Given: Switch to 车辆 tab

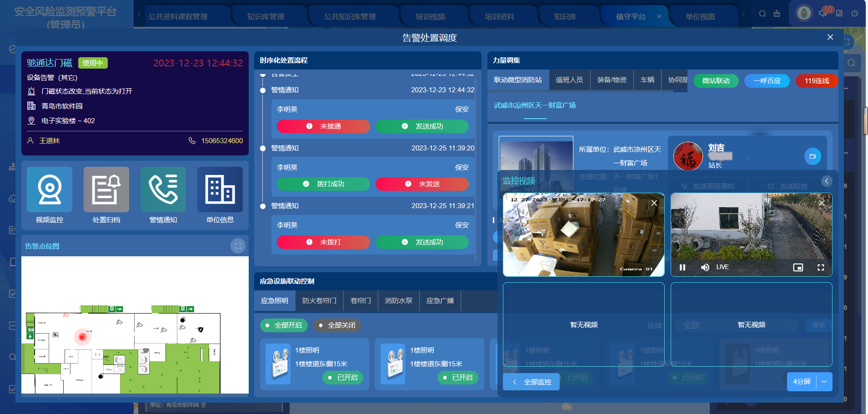Looking at the screenshot, I should [x=647, y=80].
